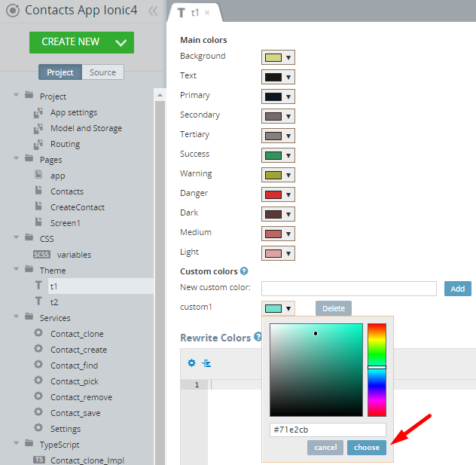Open the CREATE NEW dropdown
Viewport: 476px width, 465px height.
121,42
